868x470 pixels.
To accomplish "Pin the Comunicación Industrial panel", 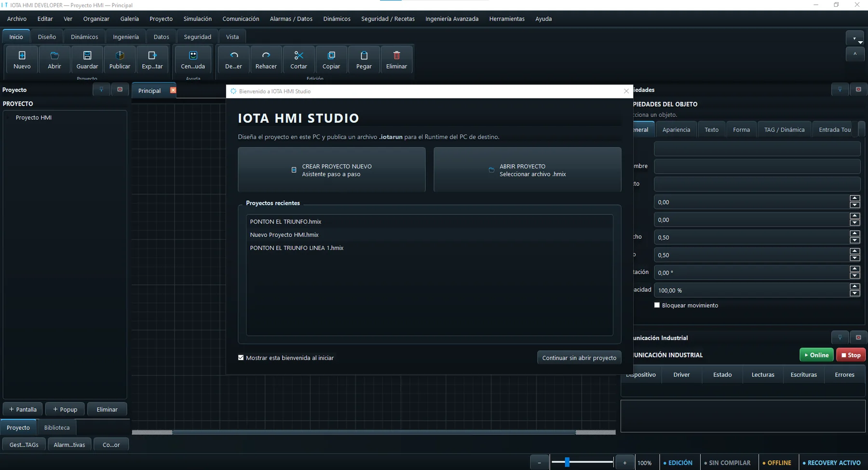I will (840, 337).
